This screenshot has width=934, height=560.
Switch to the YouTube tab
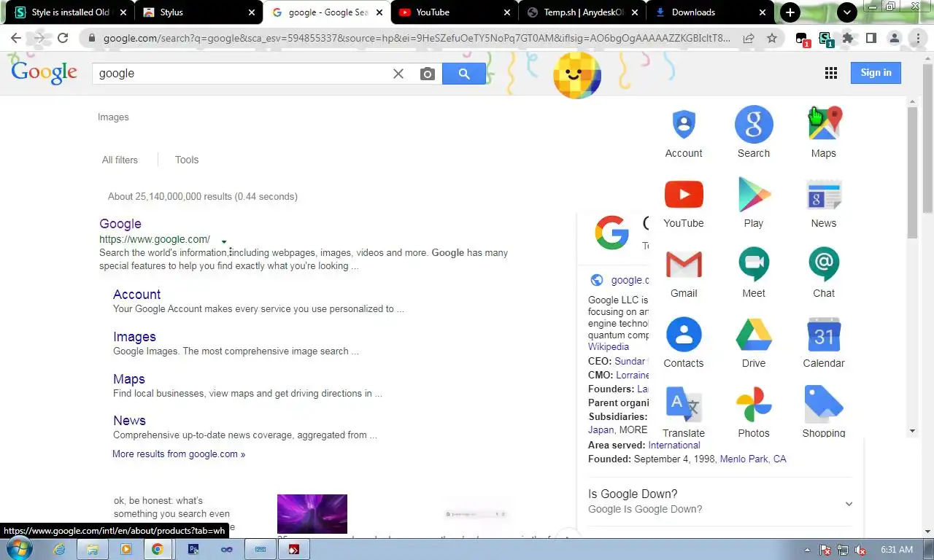(x=455, y=12)
